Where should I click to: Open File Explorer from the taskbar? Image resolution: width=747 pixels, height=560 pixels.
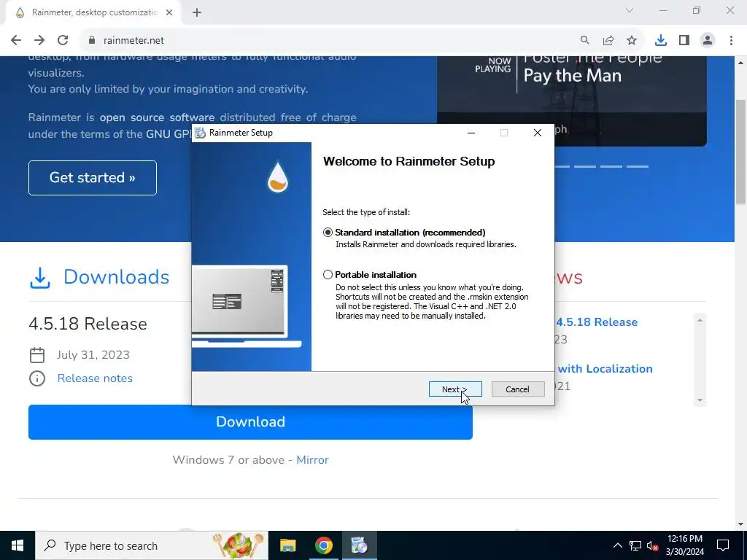[287, 545]
